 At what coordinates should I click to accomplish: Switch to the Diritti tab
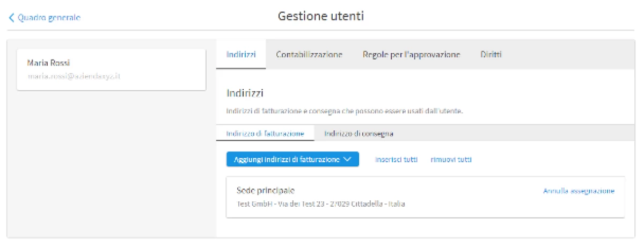click(491, 54)
